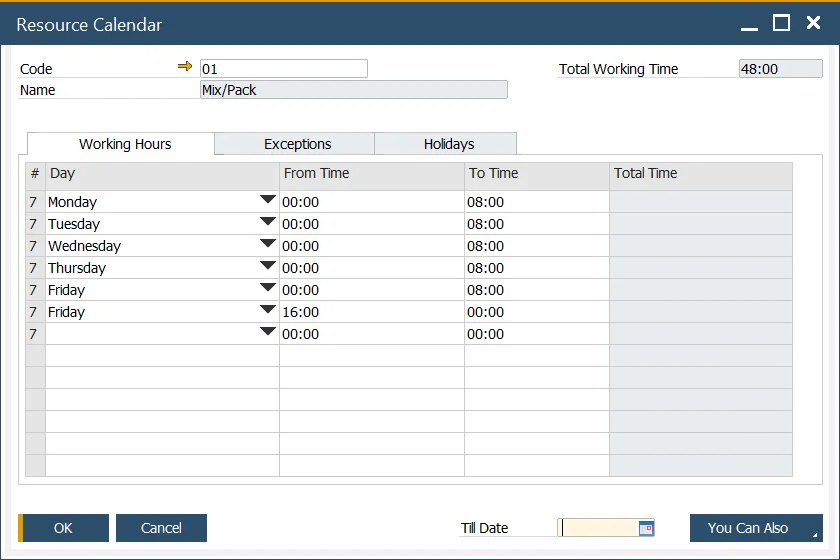The image size is (840, 560).
Task: Expand the Friday dropdown with 16:00 From Time
Action: click(267, 309)
